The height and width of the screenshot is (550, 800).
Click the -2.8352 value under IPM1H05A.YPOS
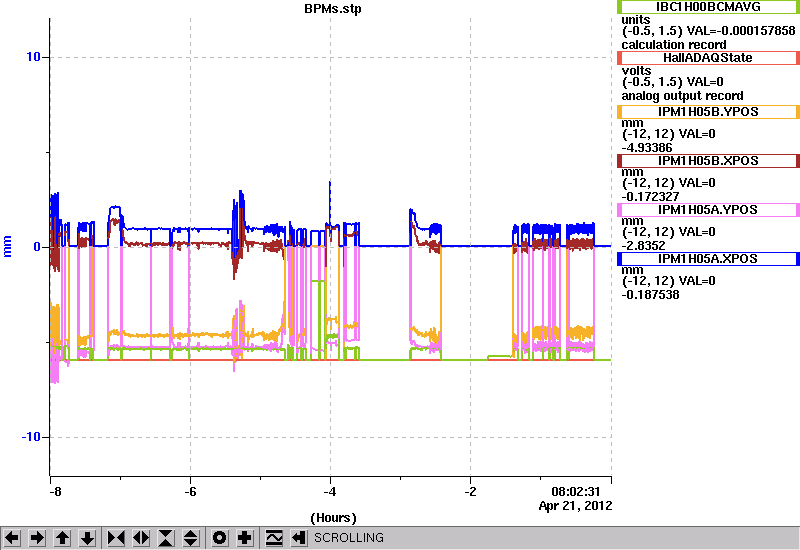tap(643, 246)
